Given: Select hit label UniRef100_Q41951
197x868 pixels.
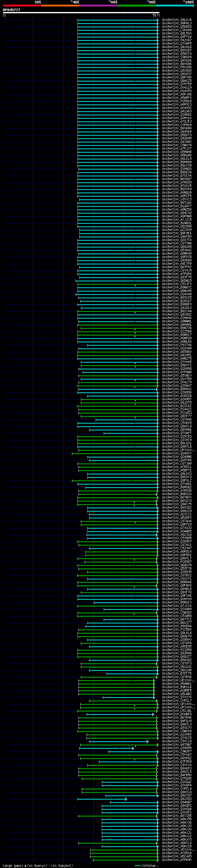Looking at the screenshot, I should coord(176,355).
